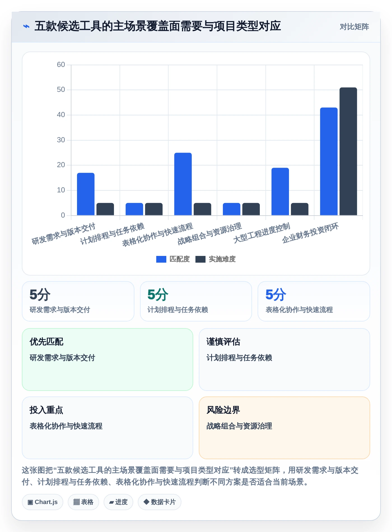This screenshot has width=392, height=532.
Task: Select the blue bar for 计划排程与任务依赖
Action: pyautogui.click(x=134, y=209)
